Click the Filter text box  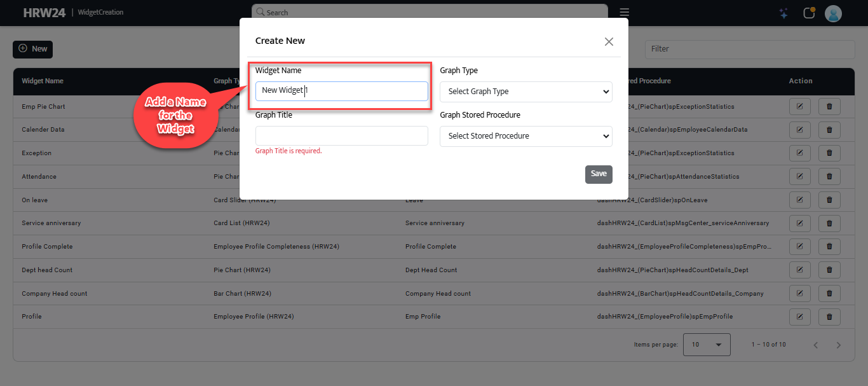[x=750, y=49]
